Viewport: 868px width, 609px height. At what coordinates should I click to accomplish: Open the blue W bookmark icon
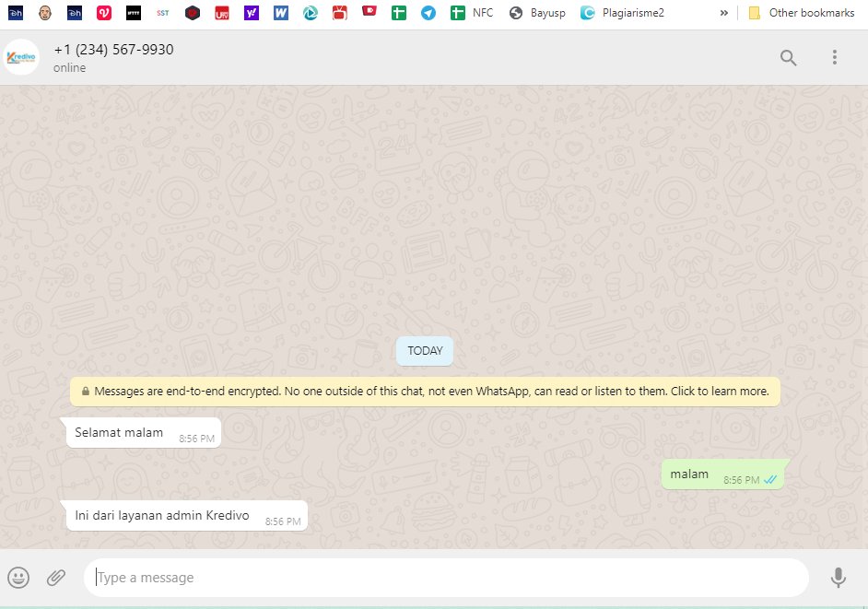coord(281,13)
